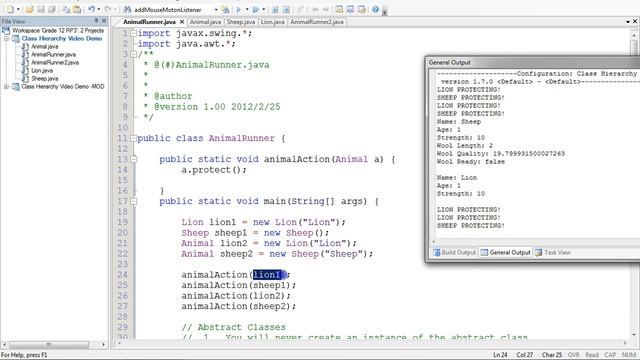Image resolution: width=640 pixels, height=360 pixels.
Task: Click the Undo arrow icon
Action: coord(91,9)
